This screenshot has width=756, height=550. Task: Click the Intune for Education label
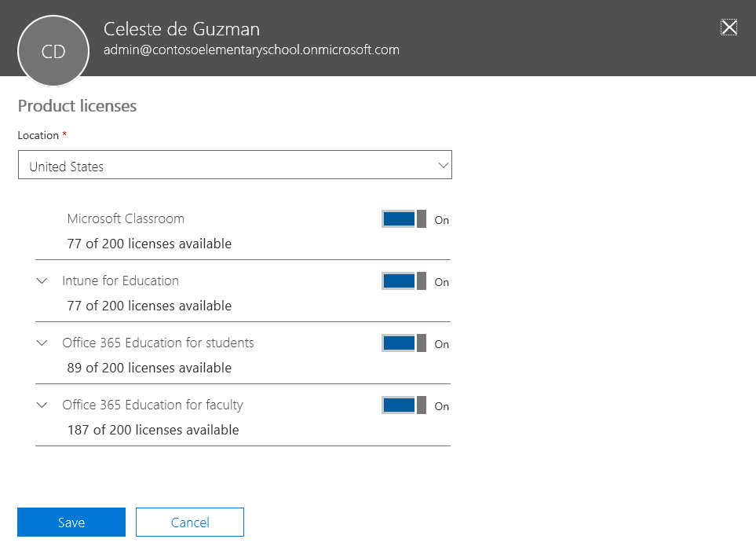pyautogui.click(x=121, y=280)
